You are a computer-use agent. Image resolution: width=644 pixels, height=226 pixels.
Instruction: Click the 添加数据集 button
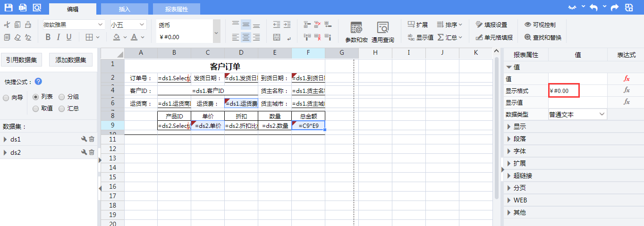click(x=71, y=60)
